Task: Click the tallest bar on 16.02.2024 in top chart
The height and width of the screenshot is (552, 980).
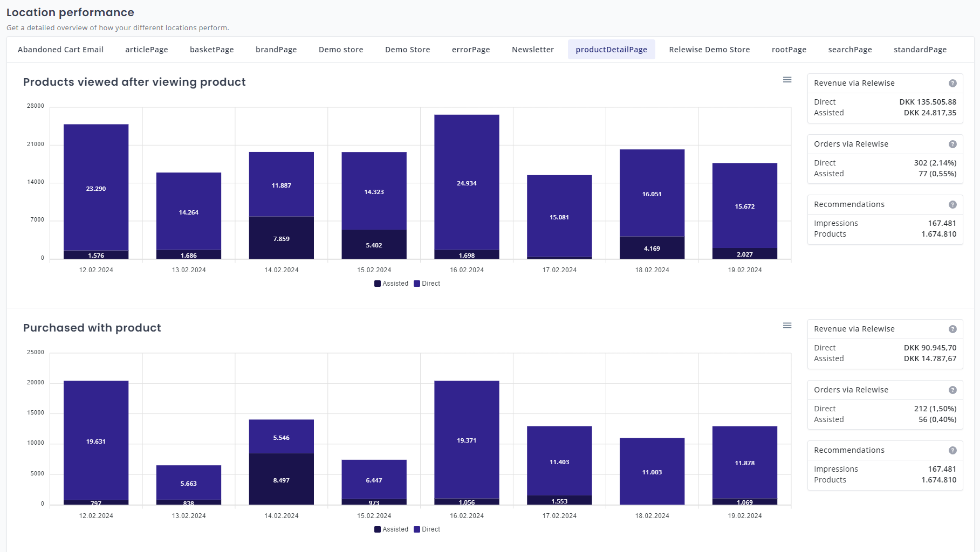Action: 466,183
